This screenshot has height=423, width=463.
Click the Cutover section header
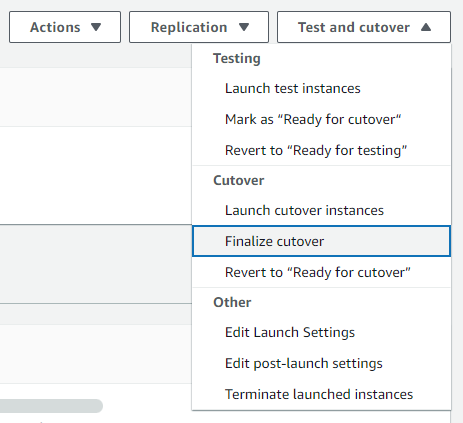[238, 180]
